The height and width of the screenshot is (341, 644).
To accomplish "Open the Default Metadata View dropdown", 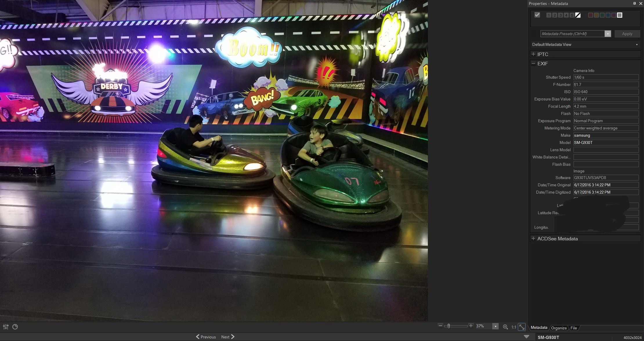I will (637, 45).
